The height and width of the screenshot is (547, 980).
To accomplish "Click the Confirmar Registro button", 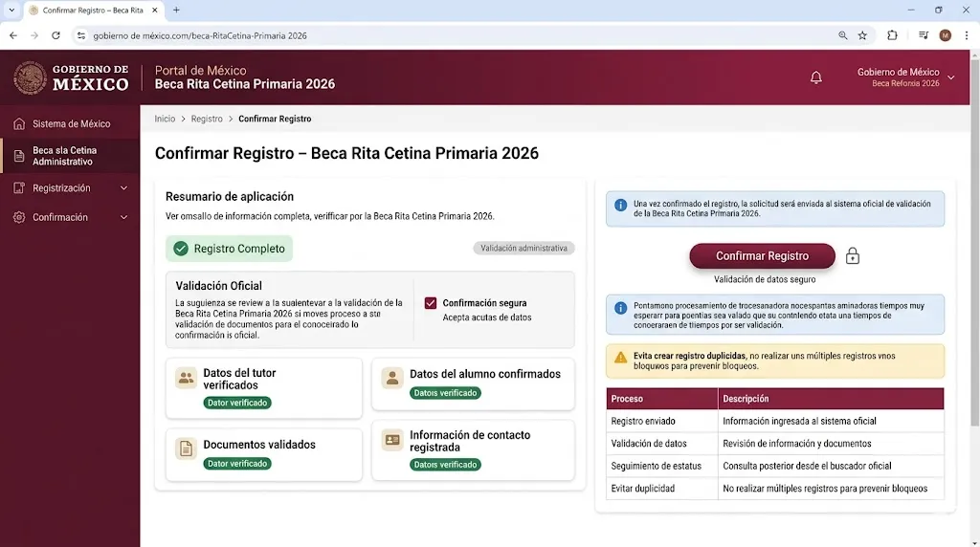I will click(762, 256).
